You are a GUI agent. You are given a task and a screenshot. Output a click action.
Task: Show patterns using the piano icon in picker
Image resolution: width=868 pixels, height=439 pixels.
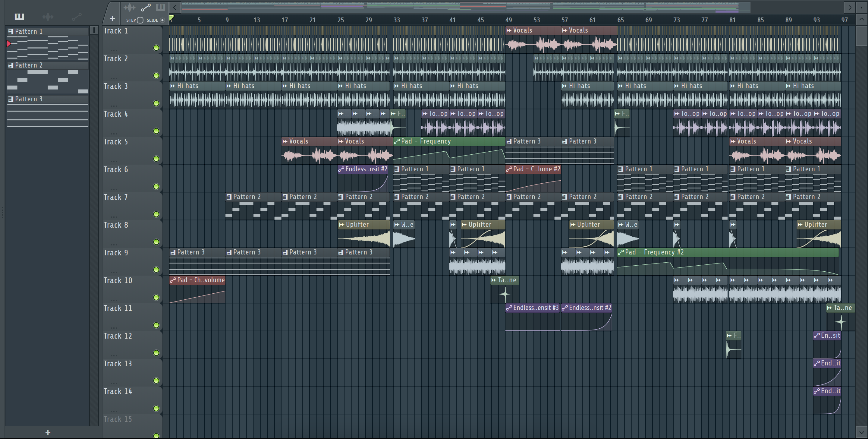19,17
